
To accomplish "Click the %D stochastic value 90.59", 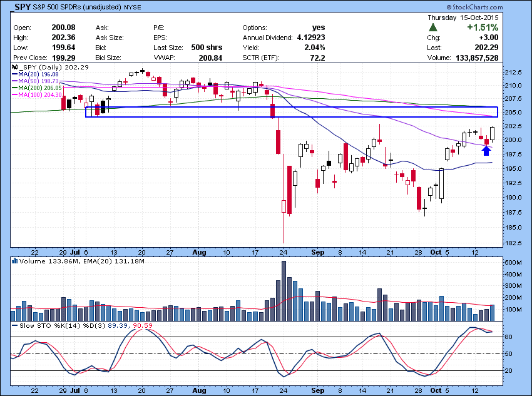I will 143,325.
